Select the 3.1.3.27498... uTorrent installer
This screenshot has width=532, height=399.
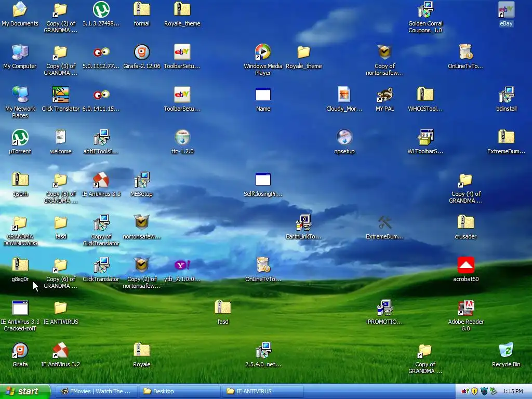(x=101, y=9)
